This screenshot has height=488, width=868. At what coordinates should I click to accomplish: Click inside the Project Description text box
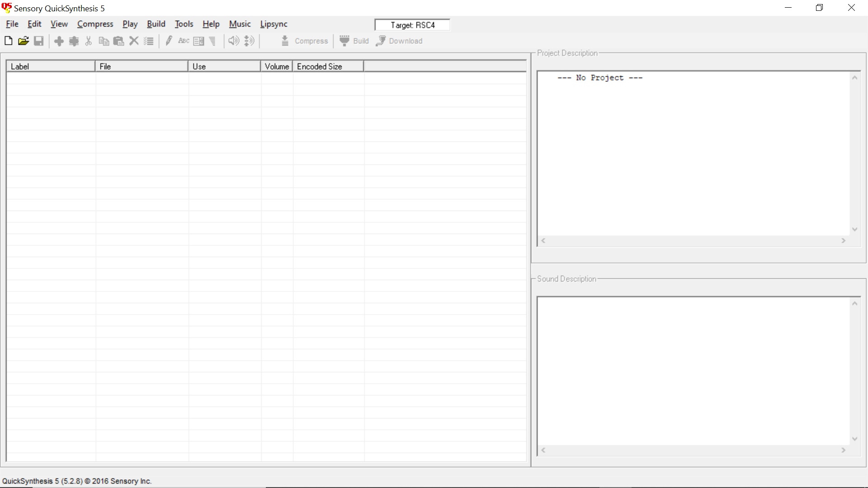(x=693, y=154)
